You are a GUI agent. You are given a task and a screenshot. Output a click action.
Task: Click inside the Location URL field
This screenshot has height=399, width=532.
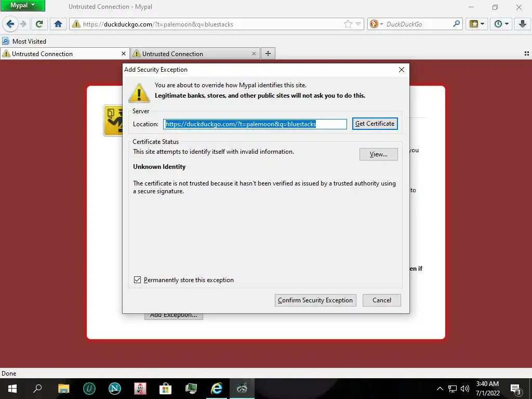(255, 124)
